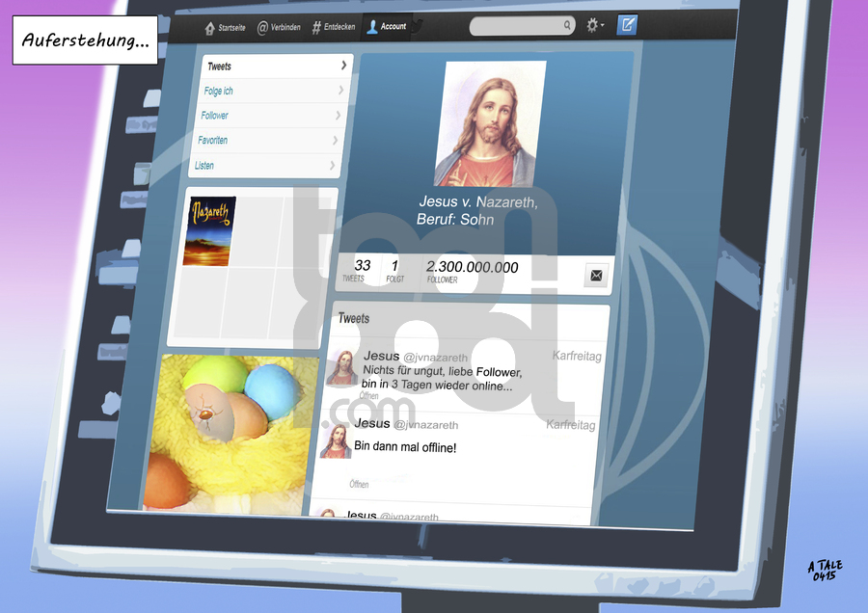Open the Easter eggs photo

tap(229, 433)
